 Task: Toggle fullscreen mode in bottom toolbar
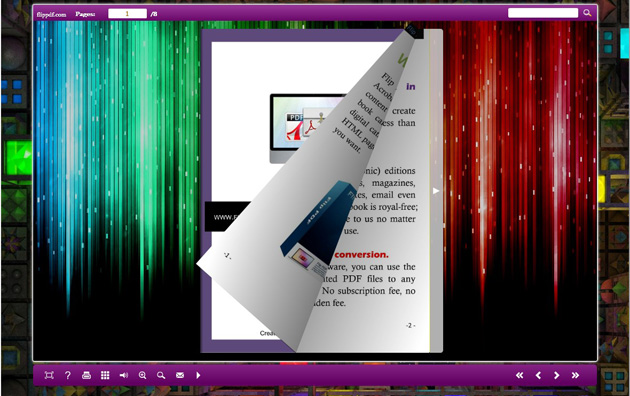point(49,375)
